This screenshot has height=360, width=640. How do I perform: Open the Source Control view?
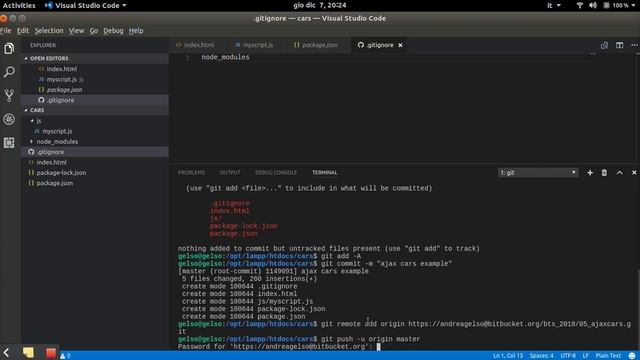(9, 96)
